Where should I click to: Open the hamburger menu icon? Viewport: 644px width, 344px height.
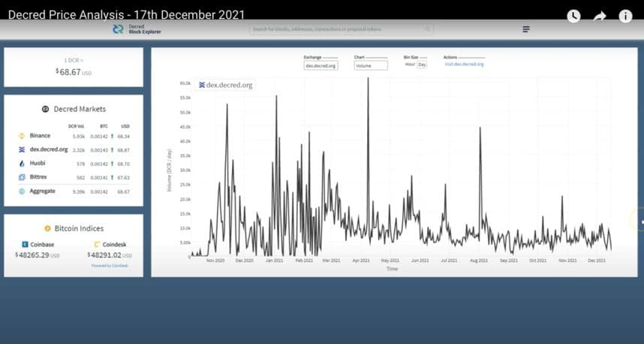(526, 29)
